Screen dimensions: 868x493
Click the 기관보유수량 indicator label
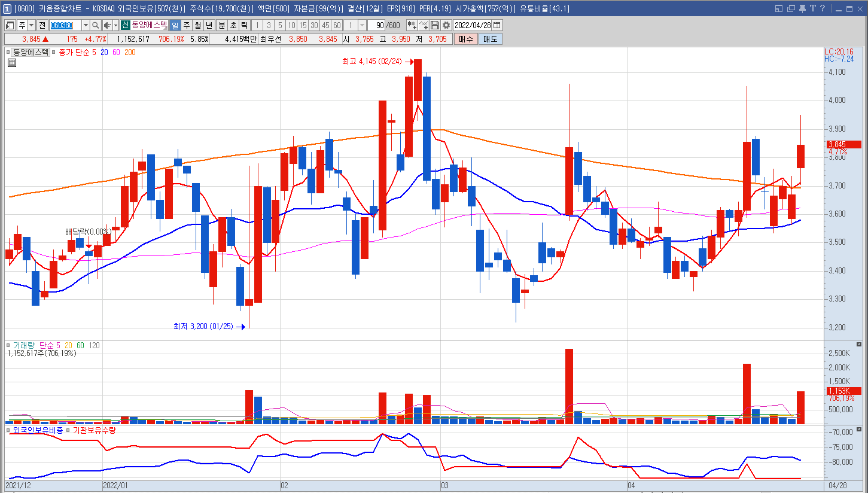[94, 430]
